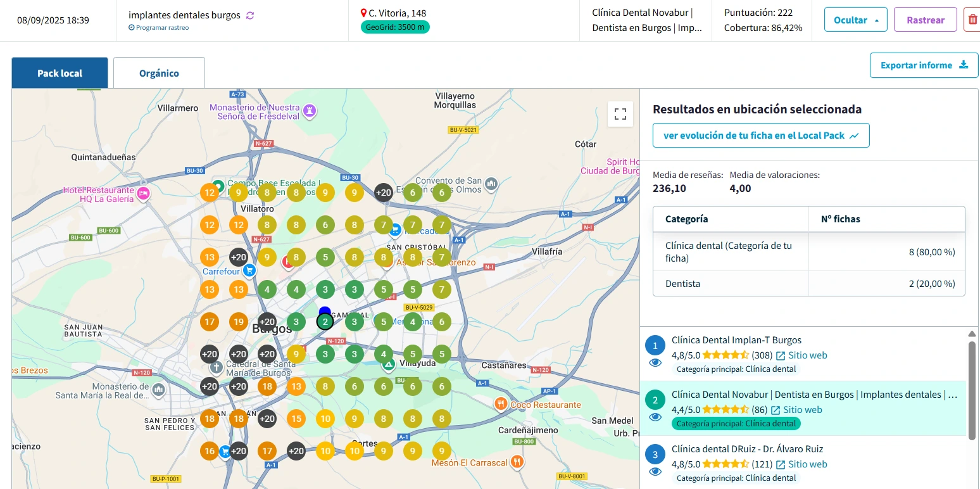This screenshot has width=980, height=489.
Task: Click the red location pin by C. Vitoria, 148
Action: pos(364,13)
